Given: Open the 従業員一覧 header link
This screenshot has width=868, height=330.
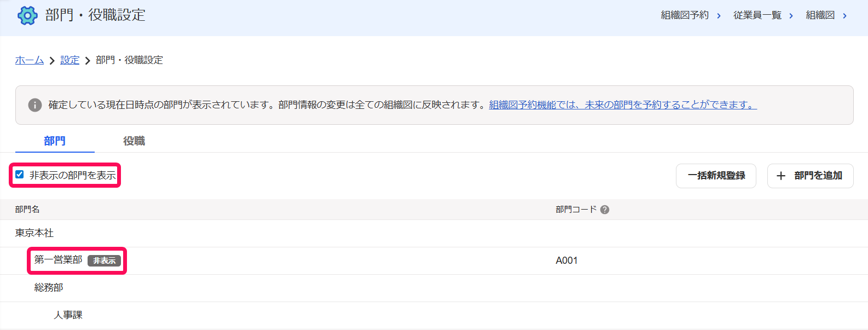Looking at the screenshot, I should click(x=757, y=15).
